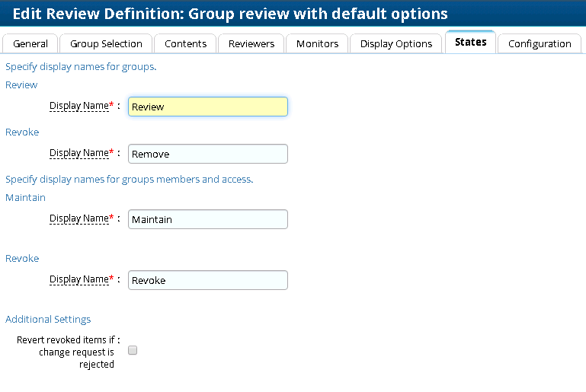Switch to the Display Options tab
Screen dimensions: 586x392
point(396,44)
